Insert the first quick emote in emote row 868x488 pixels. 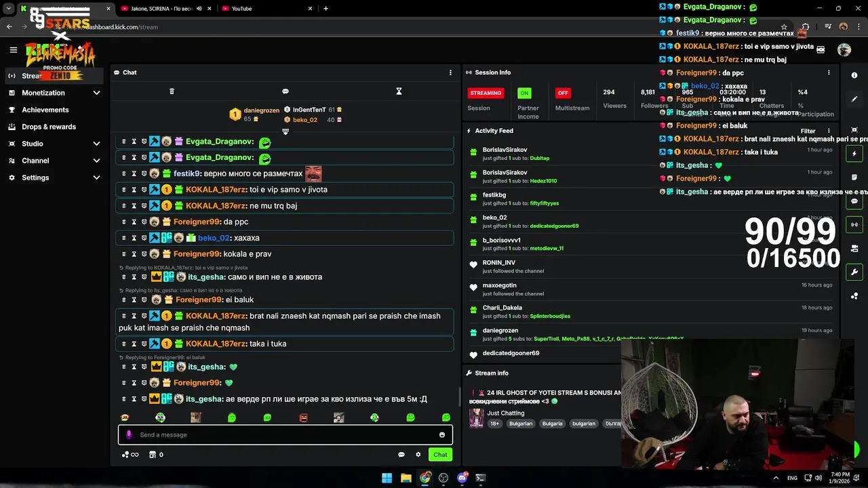pyautogui.click(x=125, y=418)
